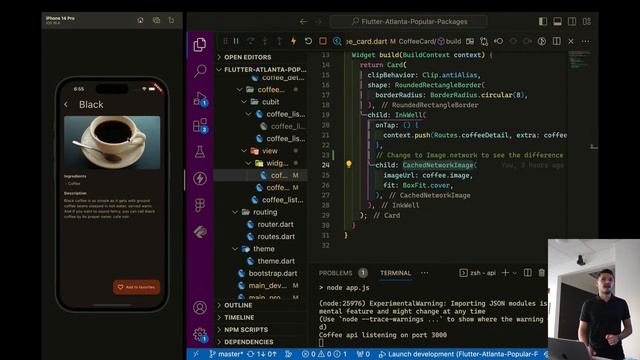Viewport: 640px width, 360px height.
Task: Click the master branch in status bar
Action: click(x=226, y=354)
